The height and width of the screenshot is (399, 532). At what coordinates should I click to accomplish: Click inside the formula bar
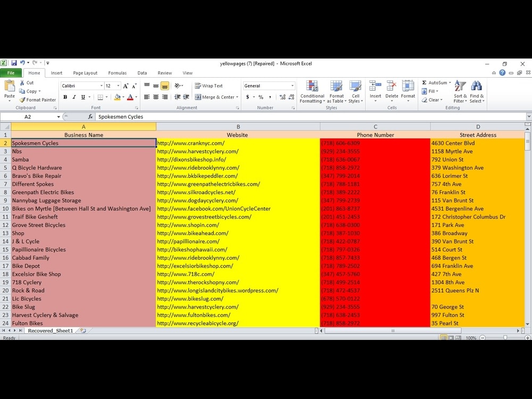point(311,117)
